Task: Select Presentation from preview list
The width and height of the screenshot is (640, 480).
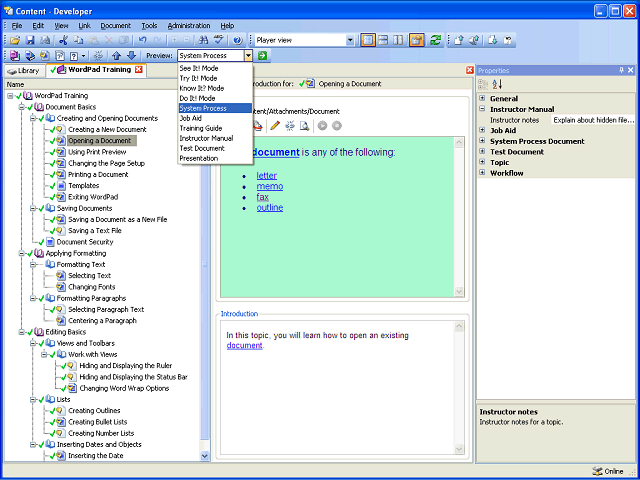Action: coord(215,158)
